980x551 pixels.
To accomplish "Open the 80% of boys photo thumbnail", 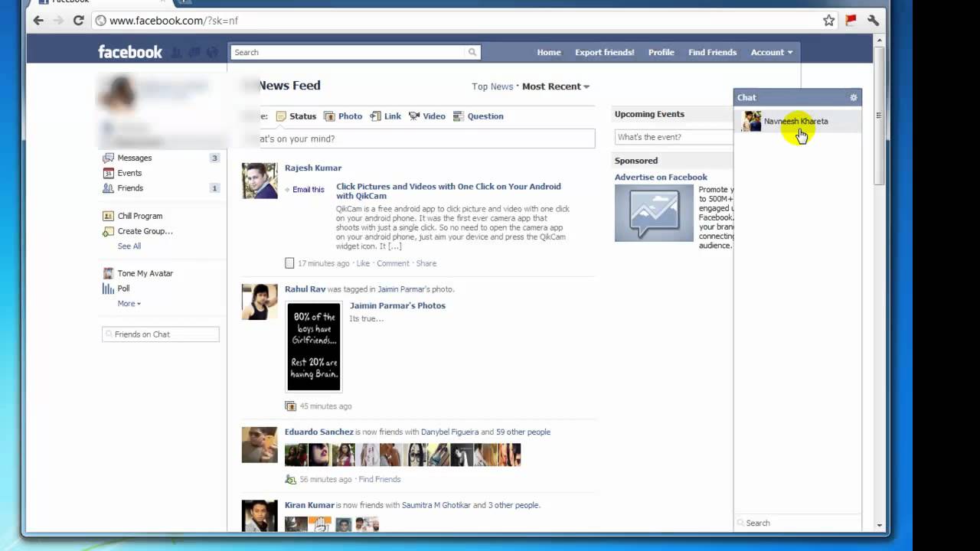I will tap(314, 347).
